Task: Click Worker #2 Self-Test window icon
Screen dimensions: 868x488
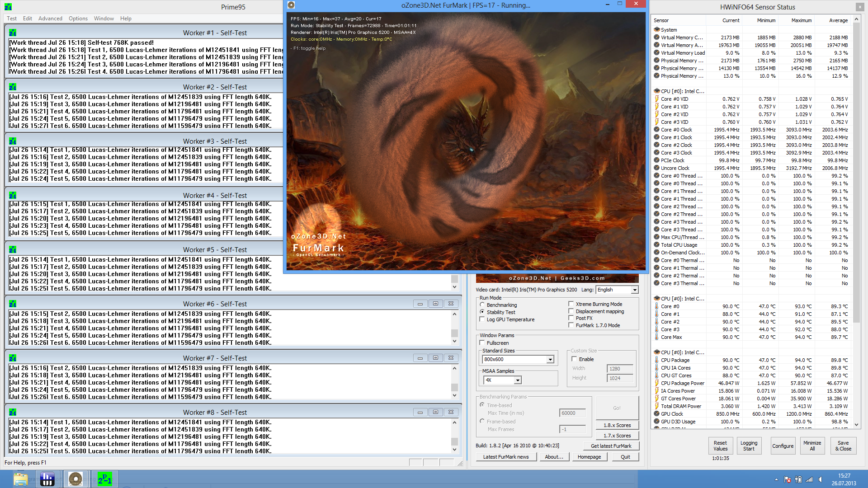Action: pyautogui.click(x=13, y=87)
